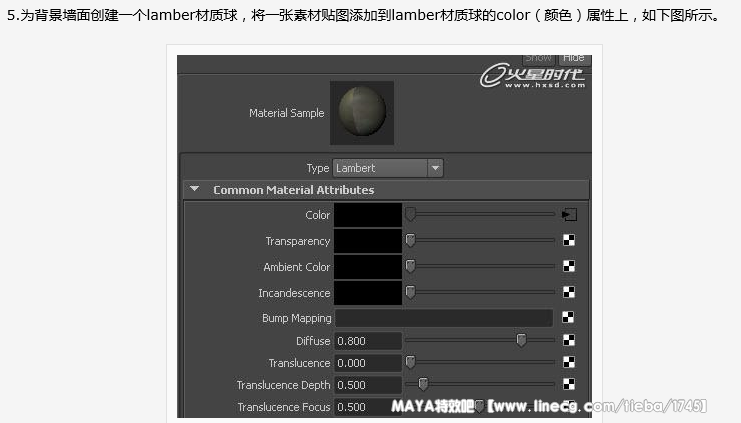
Task: Click the Translucence Depth slider handle
Action: click(x=423, y=384)
